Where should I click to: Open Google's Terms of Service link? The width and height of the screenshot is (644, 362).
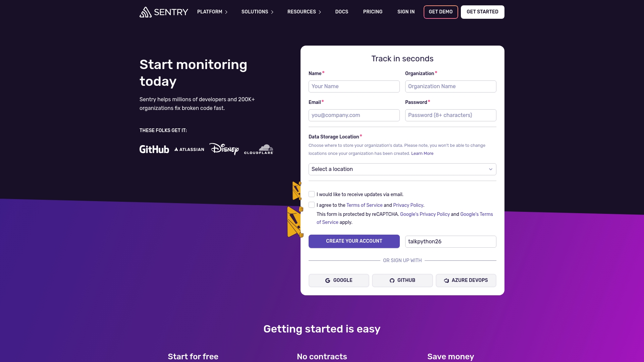(x=476, y=214)
